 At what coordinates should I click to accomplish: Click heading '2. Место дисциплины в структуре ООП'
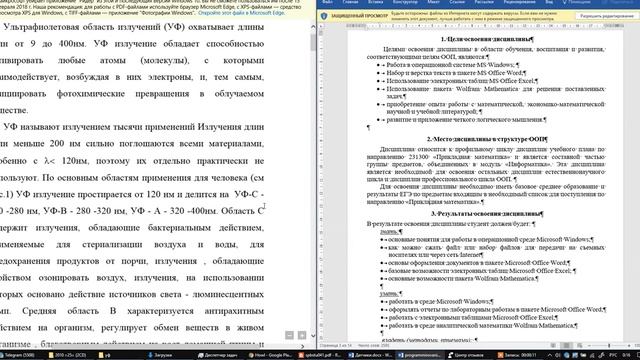pos(487,139)
